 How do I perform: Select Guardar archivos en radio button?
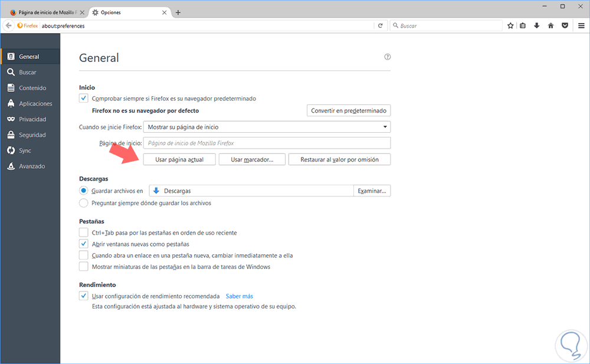(84, 191)
